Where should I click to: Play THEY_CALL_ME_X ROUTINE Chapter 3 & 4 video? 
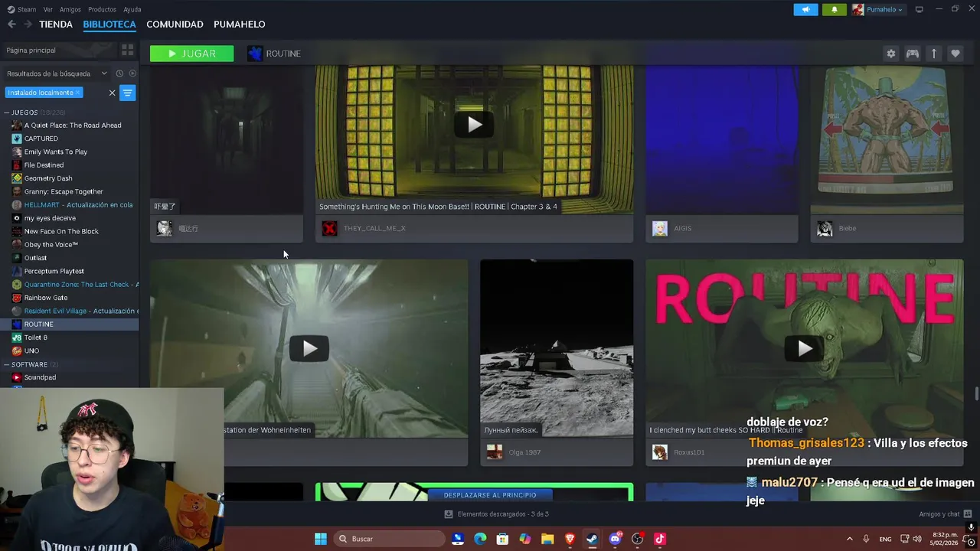pyautogui.click(x=474, y=124)
